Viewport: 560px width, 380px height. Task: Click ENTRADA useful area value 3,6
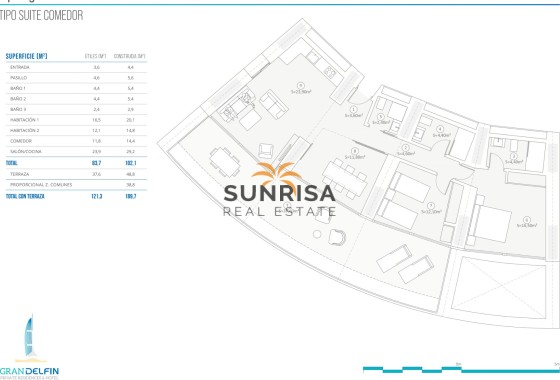(96, 67)
